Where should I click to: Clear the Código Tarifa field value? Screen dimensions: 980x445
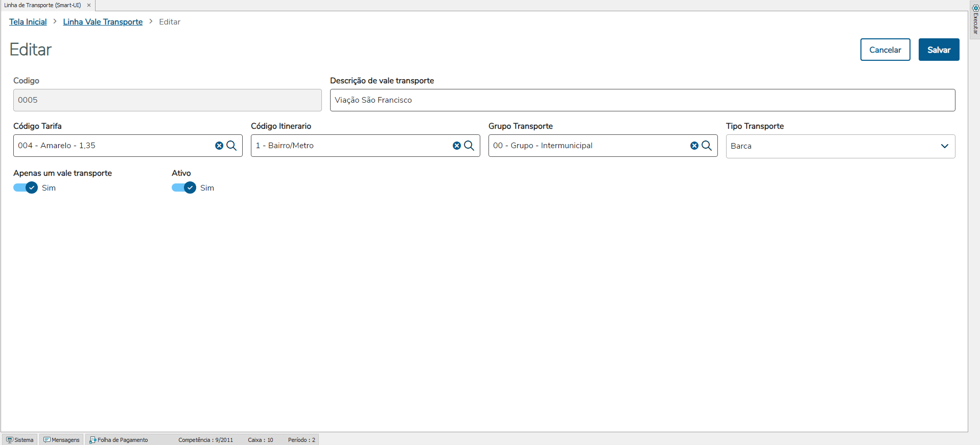point(219,146)
